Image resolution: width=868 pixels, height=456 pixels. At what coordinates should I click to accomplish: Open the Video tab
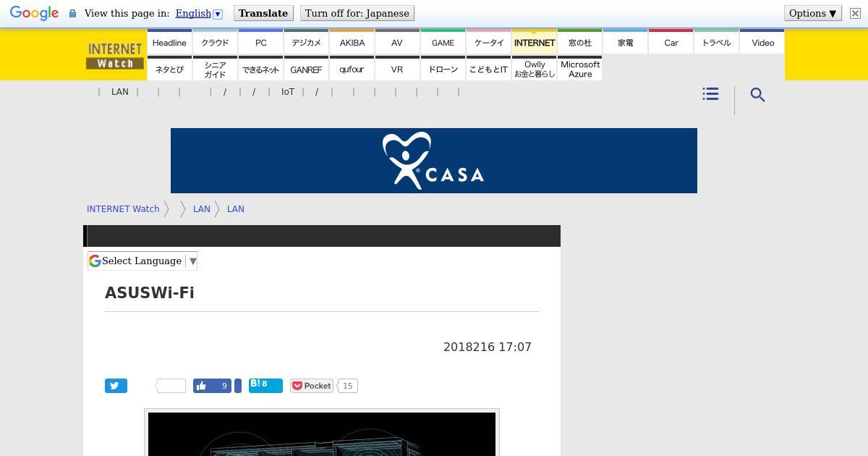coord(762,43)
